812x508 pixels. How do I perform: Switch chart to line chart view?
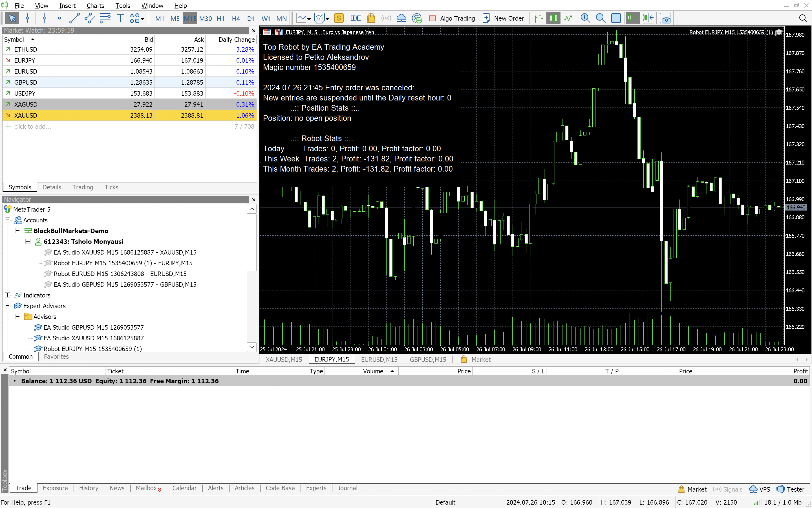tap(568, 18)
